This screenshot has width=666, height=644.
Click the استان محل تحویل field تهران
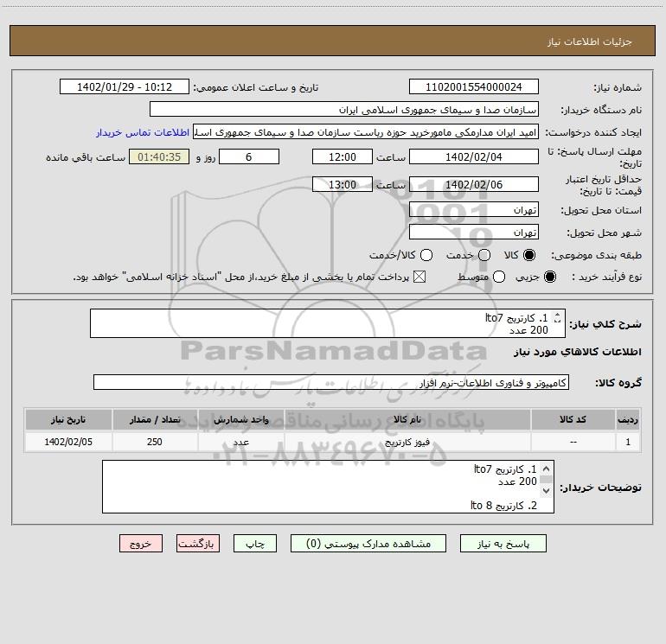point(474,209)
